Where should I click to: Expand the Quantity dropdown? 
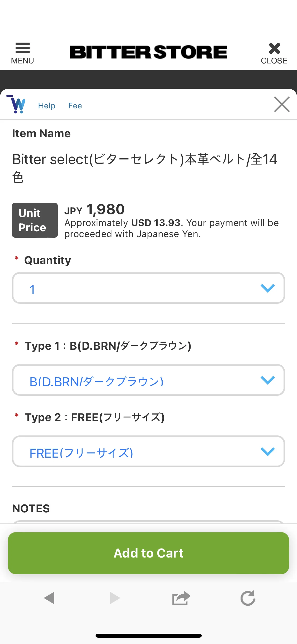(148, 288)
